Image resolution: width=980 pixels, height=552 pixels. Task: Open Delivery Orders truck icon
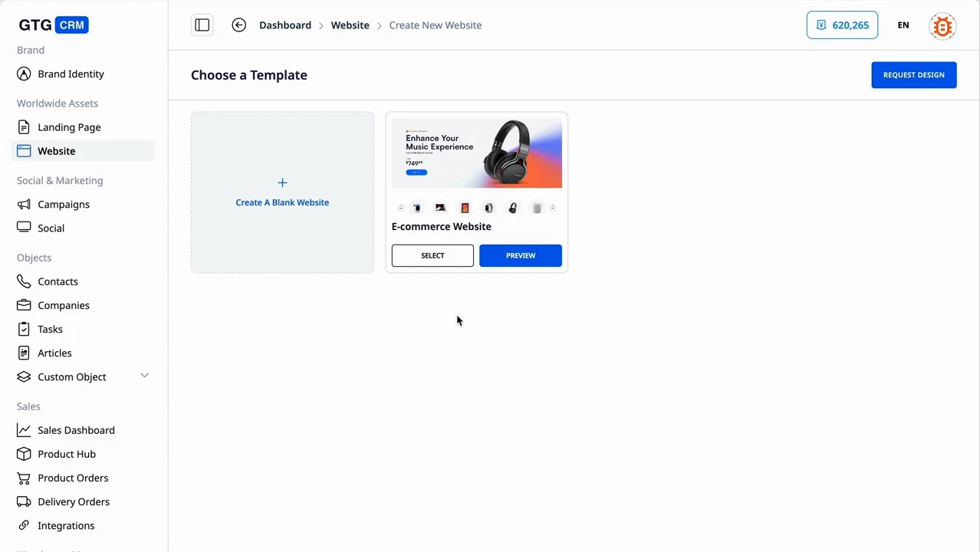click(24, 501)
